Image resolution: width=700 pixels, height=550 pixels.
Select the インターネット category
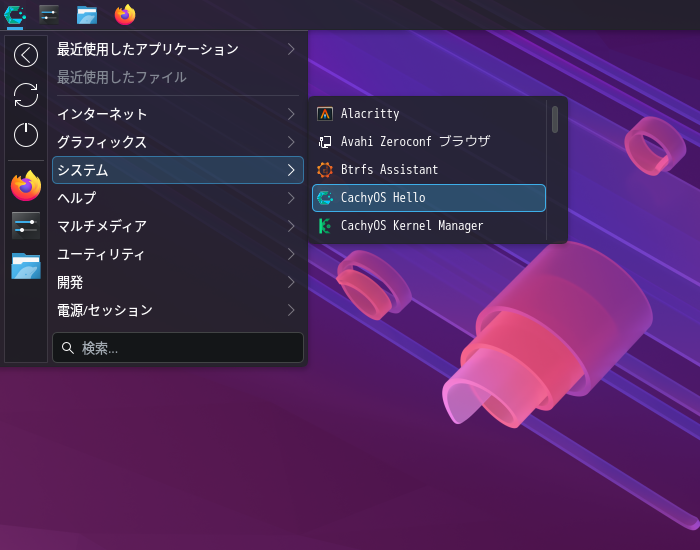point(178,114)
